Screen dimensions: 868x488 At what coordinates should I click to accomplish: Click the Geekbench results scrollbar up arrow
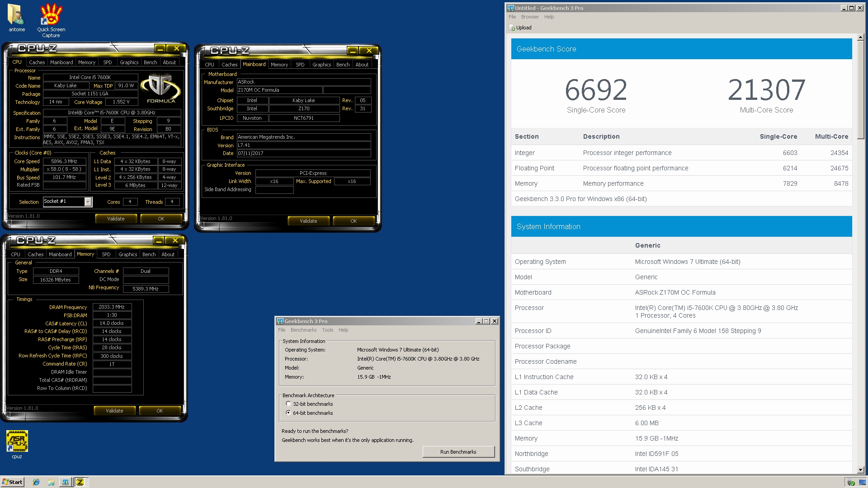coord(861,37)
